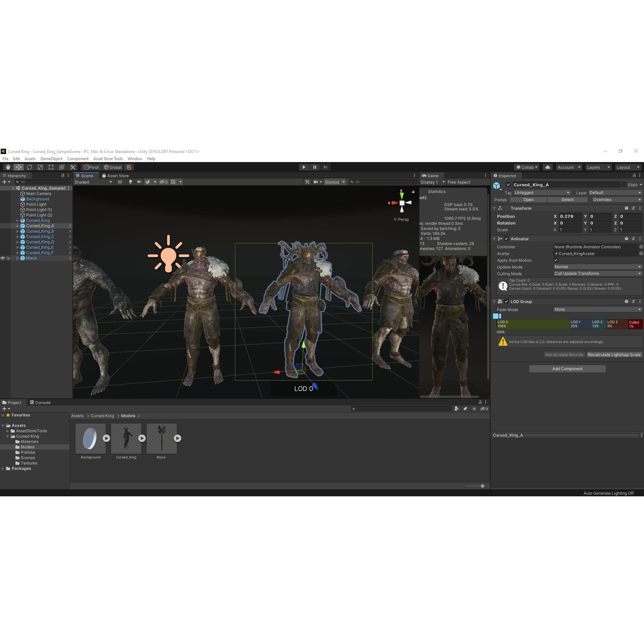Toggle 2D view mode
Screen dimensions: 644x644
120,182
